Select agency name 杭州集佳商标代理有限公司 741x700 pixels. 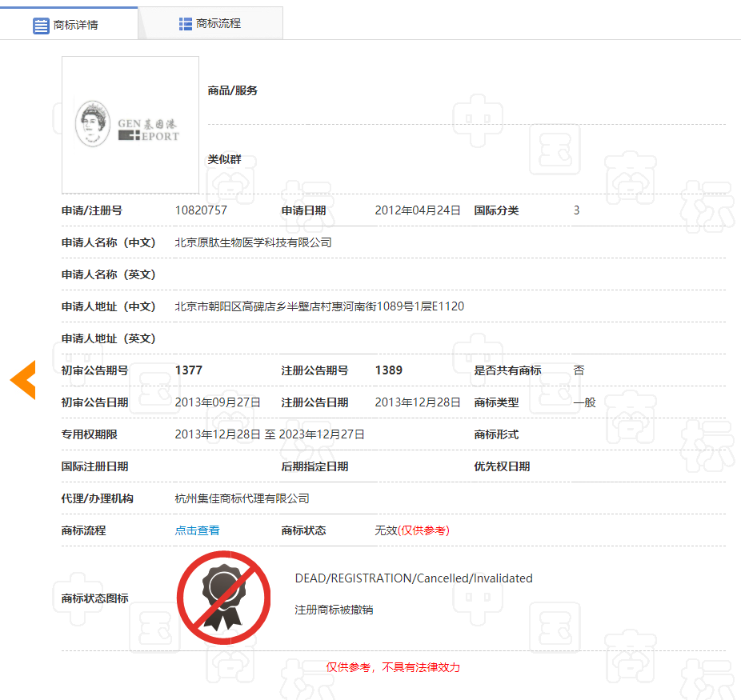(242, 498)
